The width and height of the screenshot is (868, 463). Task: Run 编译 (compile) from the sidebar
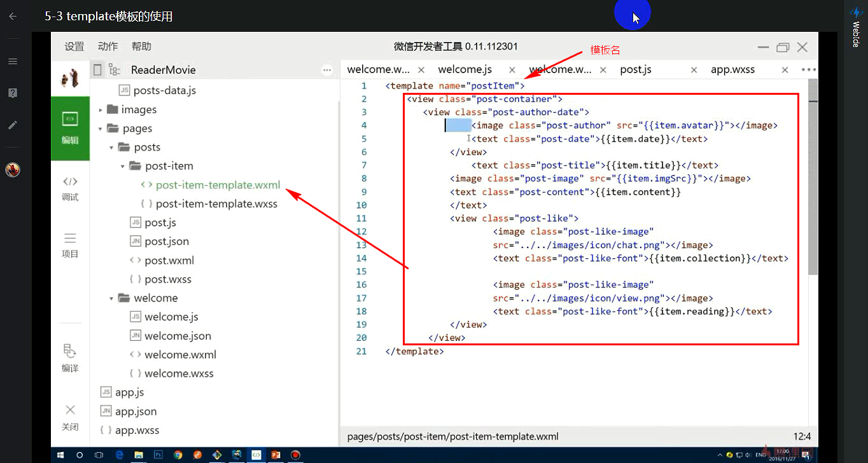[70, 359]
